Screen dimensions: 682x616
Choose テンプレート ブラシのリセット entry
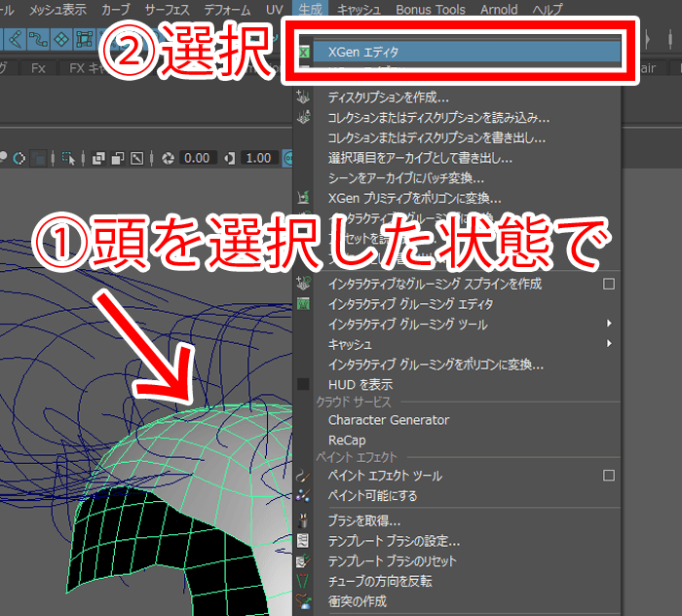click(x=393, y=561)
